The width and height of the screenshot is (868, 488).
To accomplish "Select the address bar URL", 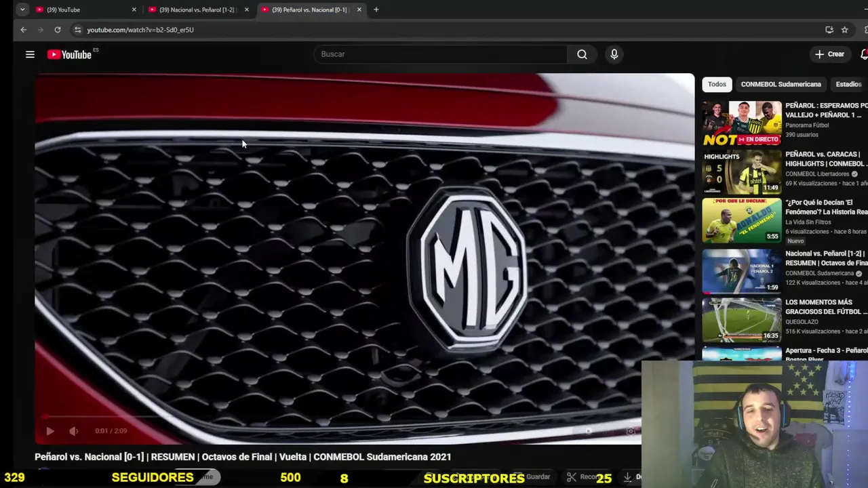I will [x=140, y=30].
